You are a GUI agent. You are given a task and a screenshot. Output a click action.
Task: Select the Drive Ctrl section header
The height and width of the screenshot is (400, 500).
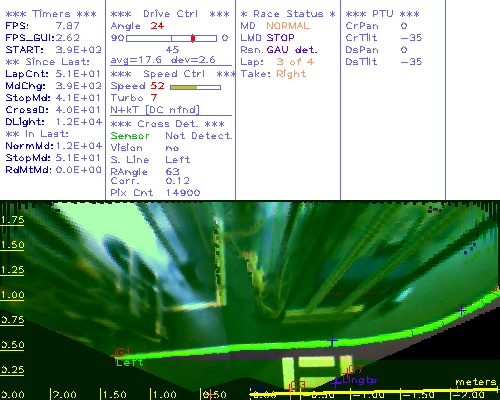tap(170, 14)
